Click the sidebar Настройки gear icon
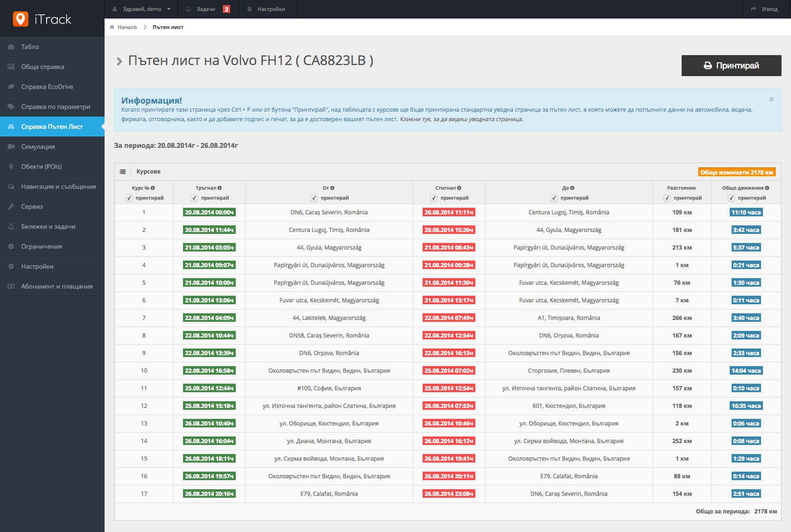Screen dimensions: 791x532 11,266
